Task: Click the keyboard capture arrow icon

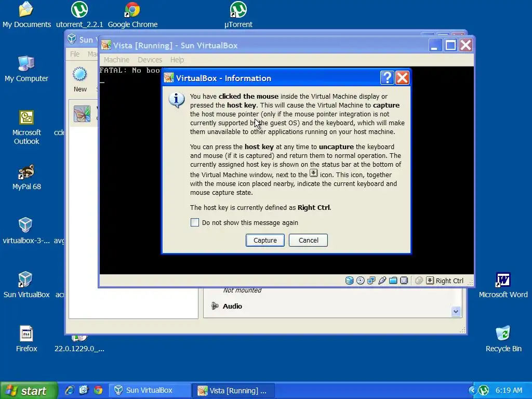Action: coord(430,281)
